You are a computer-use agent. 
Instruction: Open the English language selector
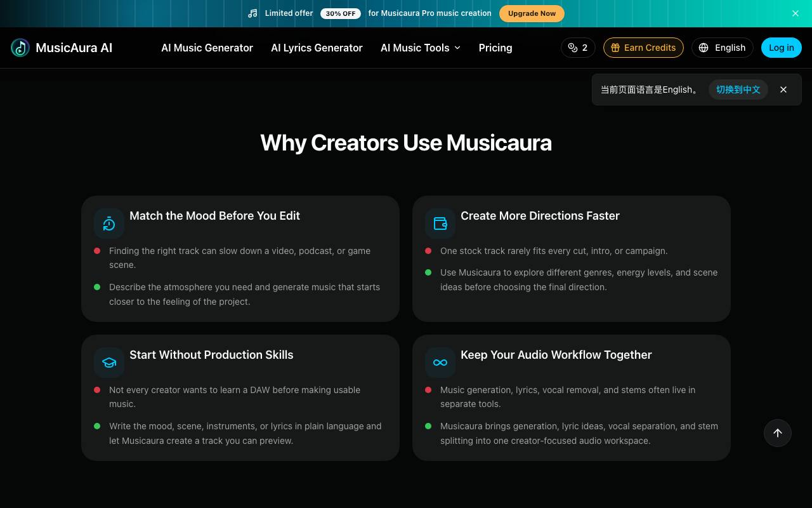point(723,48)
